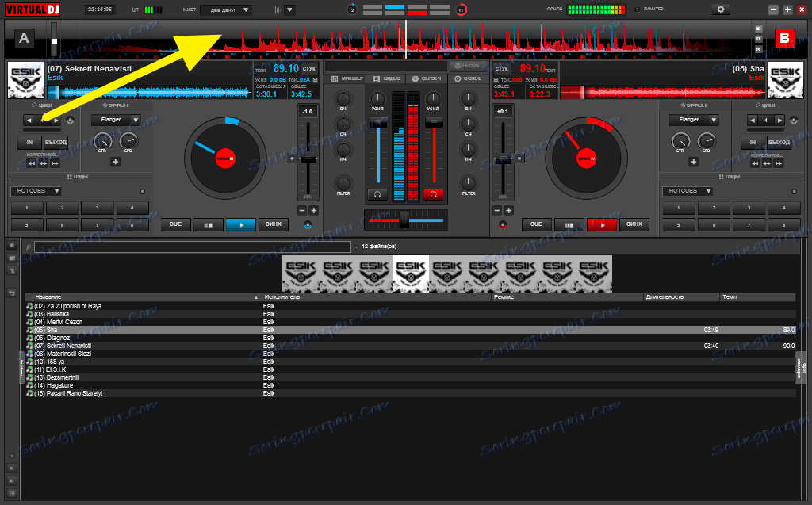Set loop ВЫХОД out point on deck A
The width and height of the screenshot is (812, 505).
coord(56,143)
